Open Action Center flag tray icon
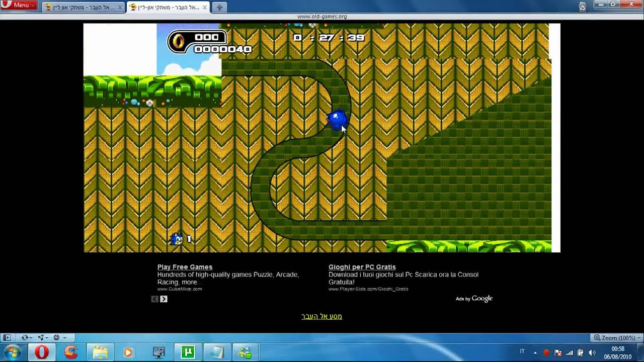 (x=558, y=352)
